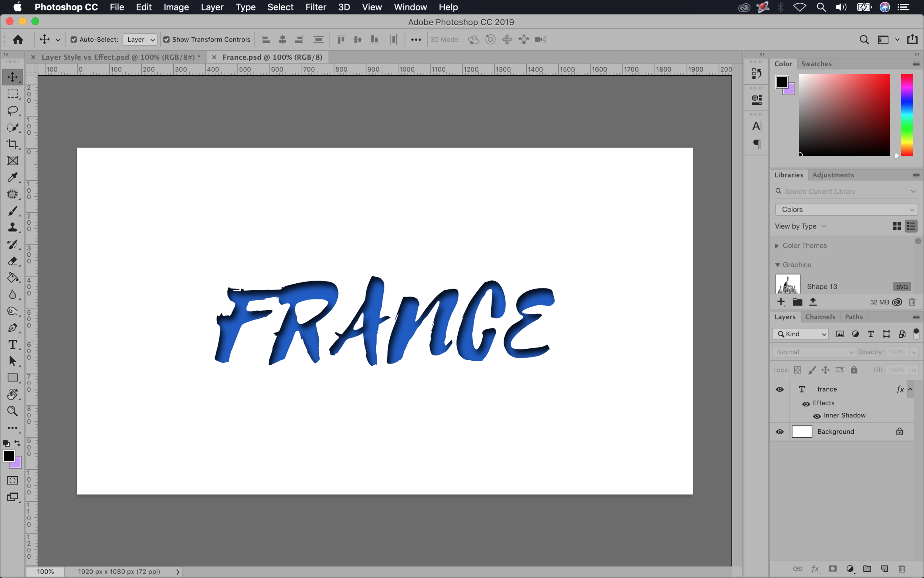Click the Search Current Library field

[846, 192]
